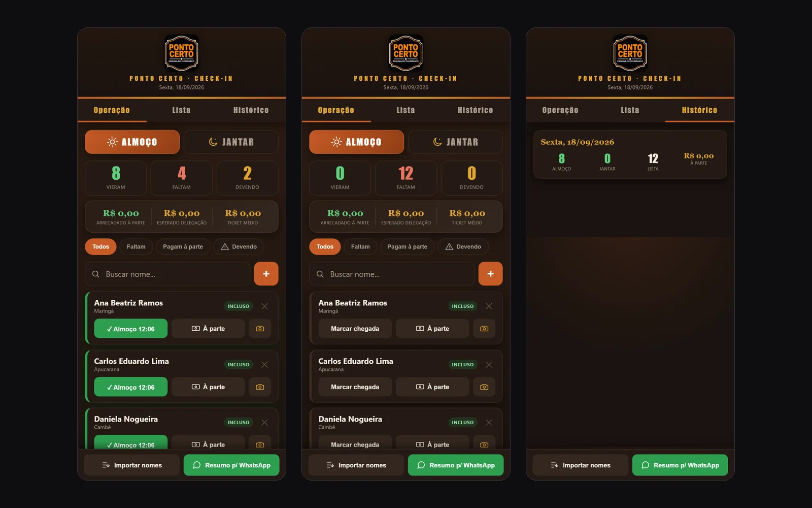Set Ana Beatriz to À parte, left screen
Image resolution: width=812 pixels, height=508 pixels.
(208, 329)
